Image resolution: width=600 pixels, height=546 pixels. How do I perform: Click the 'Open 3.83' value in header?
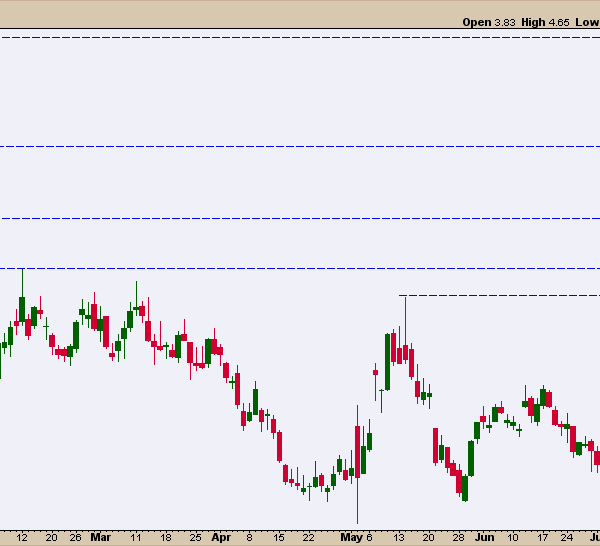489,22
